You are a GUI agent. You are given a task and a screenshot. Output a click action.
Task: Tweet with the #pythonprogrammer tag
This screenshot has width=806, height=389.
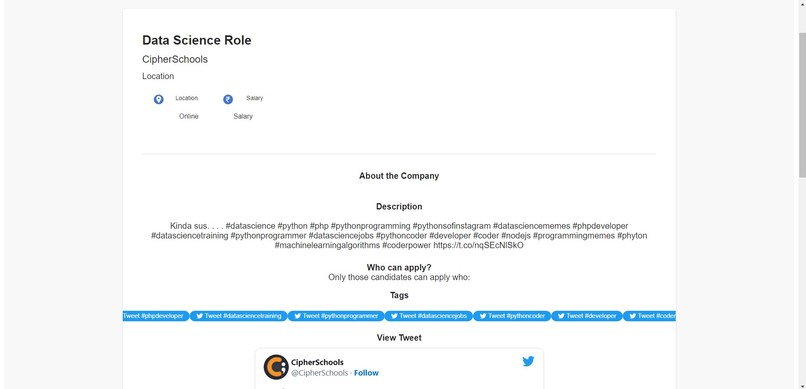point(336,316)
